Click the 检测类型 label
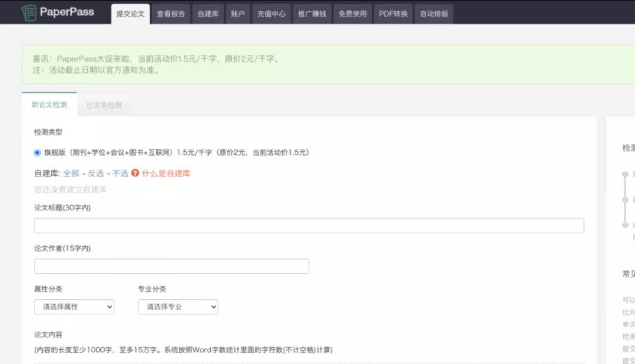The image size is (635, 364). tap(48, 132)
